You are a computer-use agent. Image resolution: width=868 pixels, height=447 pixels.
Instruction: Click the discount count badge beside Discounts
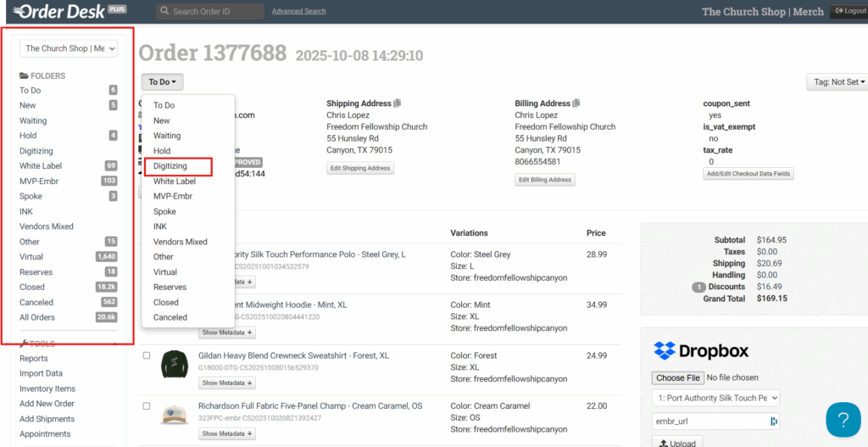tap(698, 287)
